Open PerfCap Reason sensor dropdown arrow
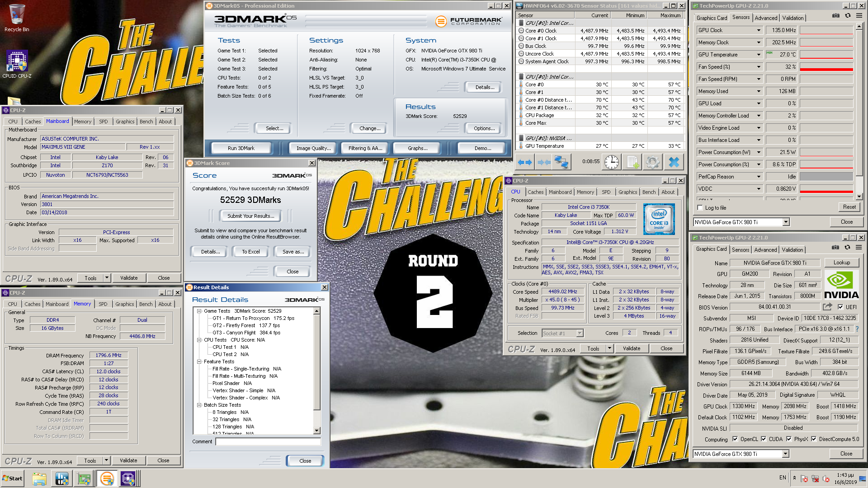868x488 pixels. pyautogui.click(x=759, y=177)
